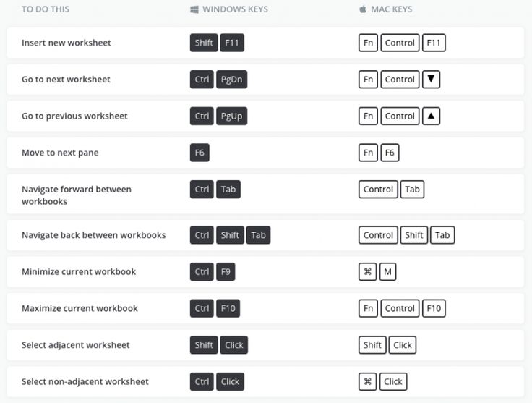Click the Windows logo icon in header
This screenshot has height=403, width=532.
tap(194, 9)
